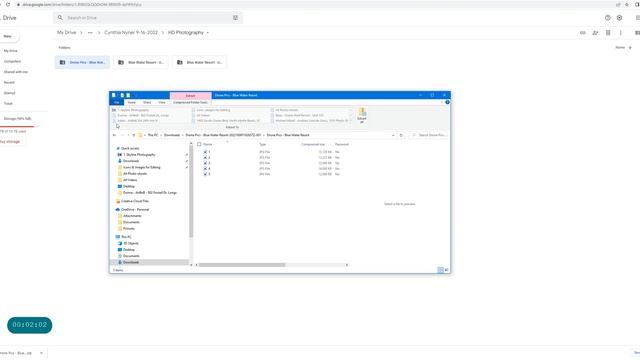Viewport: 640px width, 360px height.
Task: Click Search in Drive field
Action: (147, 18)
